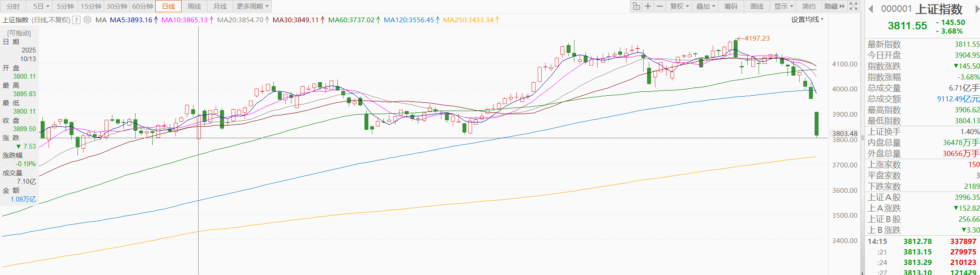980x275 pixels.
Task: Open the 设置均线 moving average dropdown
Action: [x=807, y=20]
